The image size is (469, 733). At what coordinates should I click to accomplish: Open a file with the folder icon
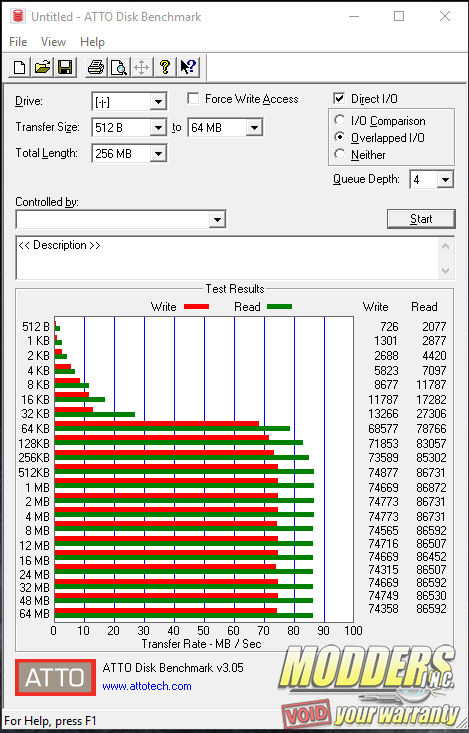(x=42, y=67)
